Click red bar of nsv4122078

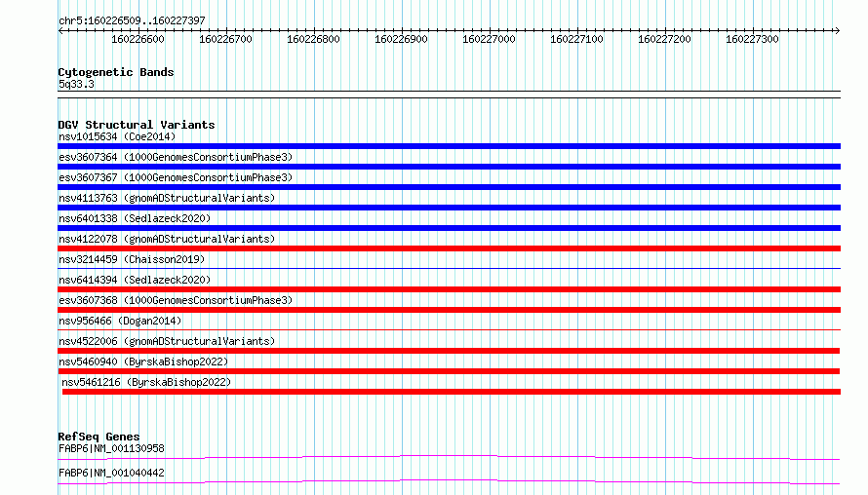tap(449, 248)
